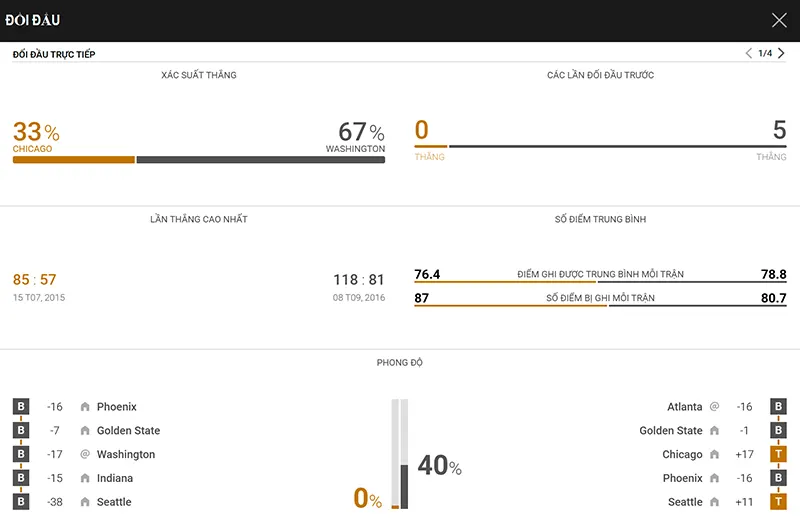Go to previous head-to-head page arrow
The width and height of the screenshot is (800, 519).
click(748, 53)
